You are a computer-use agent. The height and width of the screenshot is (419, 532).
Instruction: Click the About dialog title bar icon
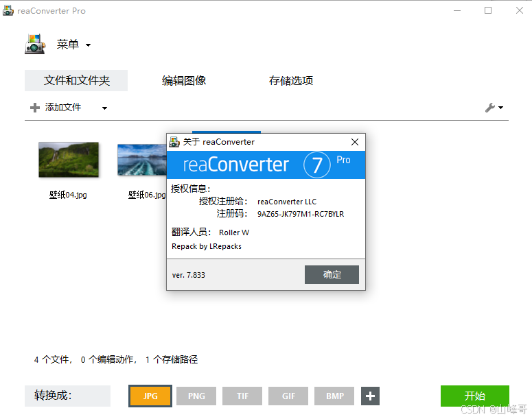tap(174, 142)
